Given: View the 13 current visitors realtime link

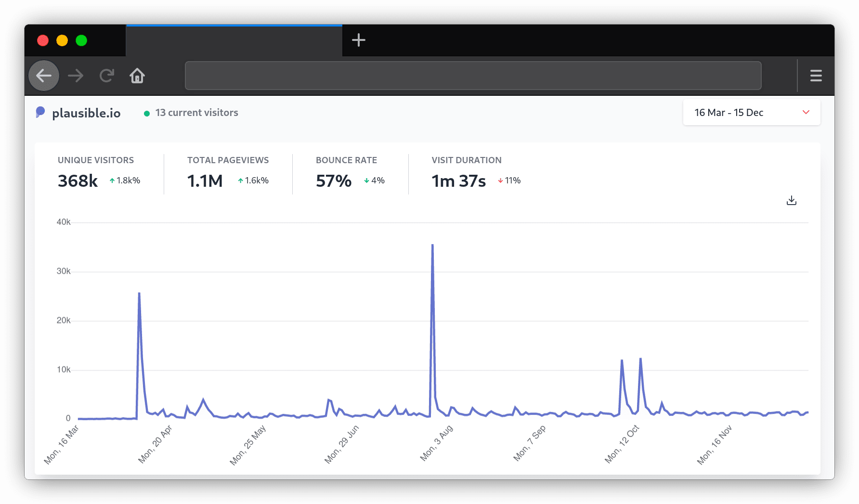Looking at the screenshot, I should (196, 113).
